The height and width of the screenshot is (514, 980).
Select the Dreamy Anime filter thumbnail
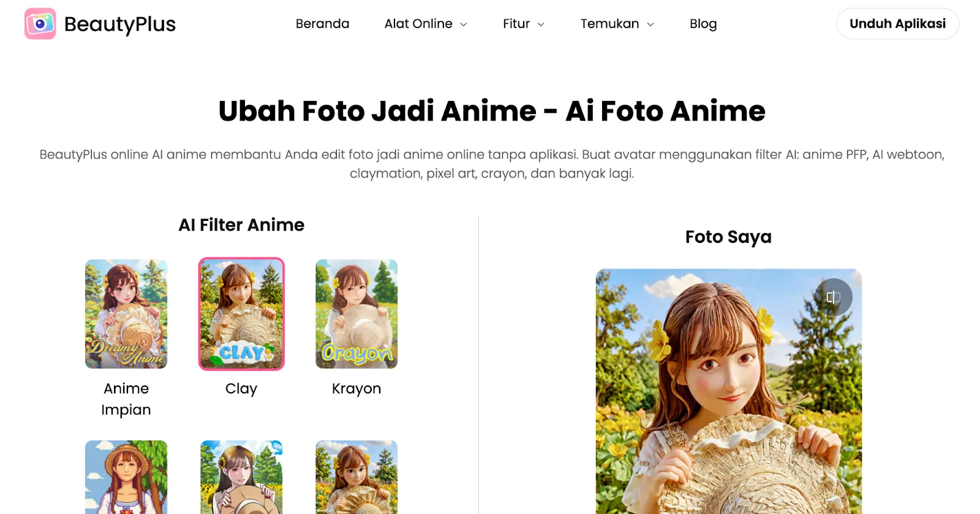pyautogui.click(x=126, y=314)
